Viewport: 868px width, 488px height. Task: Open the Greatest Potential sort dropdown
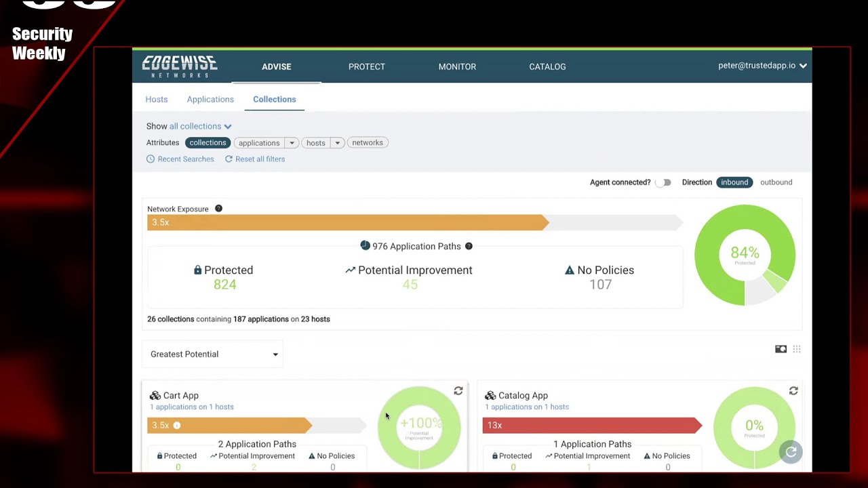212,354
